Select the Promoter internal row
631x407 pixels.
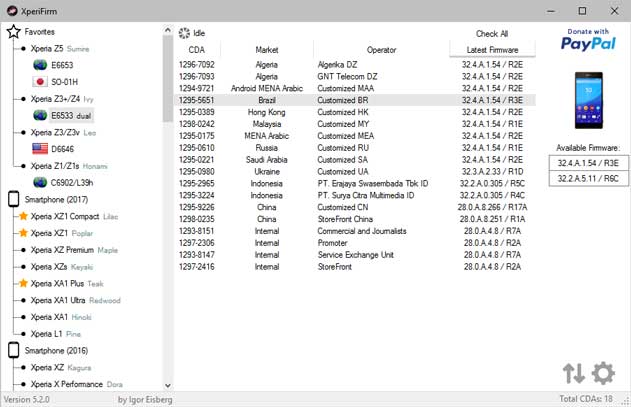[355, 242]
